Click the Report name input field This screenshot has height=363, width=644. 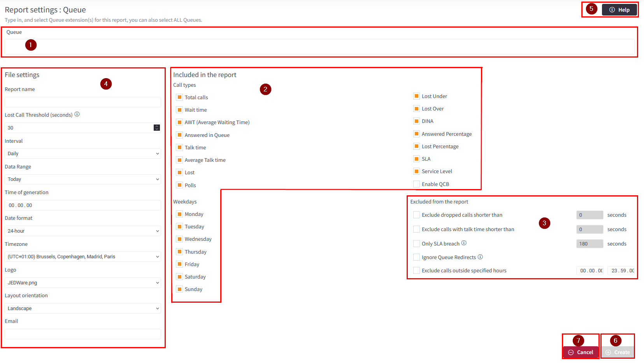pos(83,102)
